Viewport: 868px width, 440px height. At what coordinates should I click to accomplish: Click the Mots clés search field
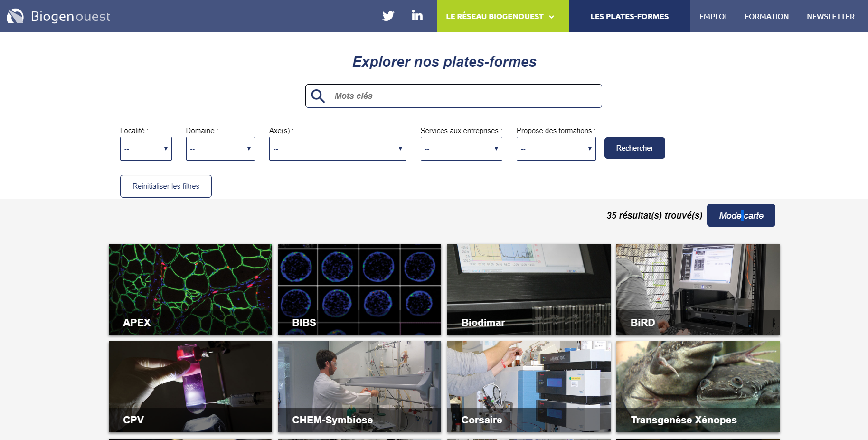click(x=453, y=96)
